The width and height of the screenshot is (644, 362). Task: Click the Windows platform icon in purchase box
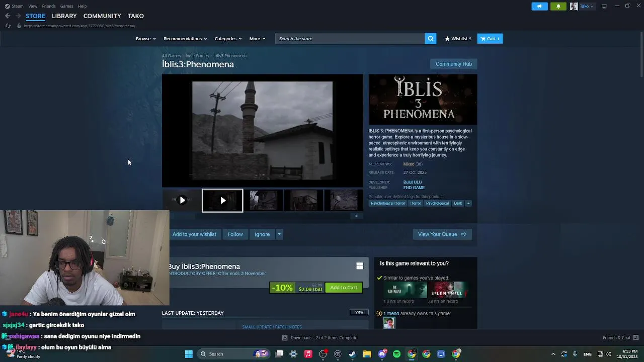[x=360, y=266]
